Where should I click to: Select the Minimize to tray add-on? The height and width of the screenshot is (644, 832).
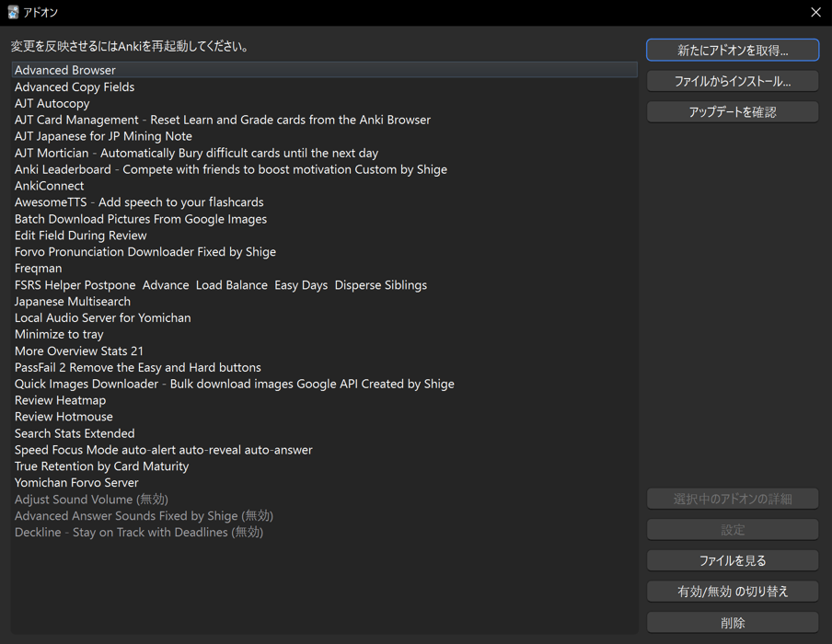59,334
